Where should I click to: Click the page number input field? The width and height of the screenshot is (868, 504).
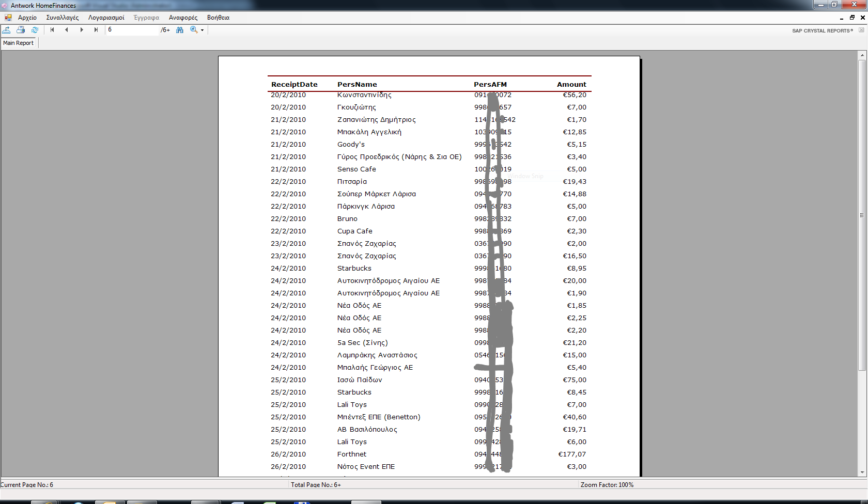tap(132, 30)
